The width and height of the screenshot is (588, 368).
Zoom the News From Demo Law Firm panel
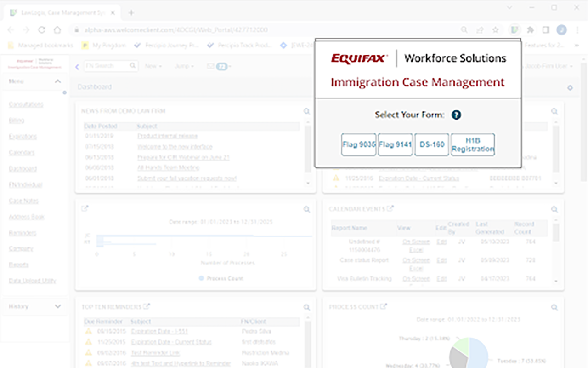tap(306, 111)
